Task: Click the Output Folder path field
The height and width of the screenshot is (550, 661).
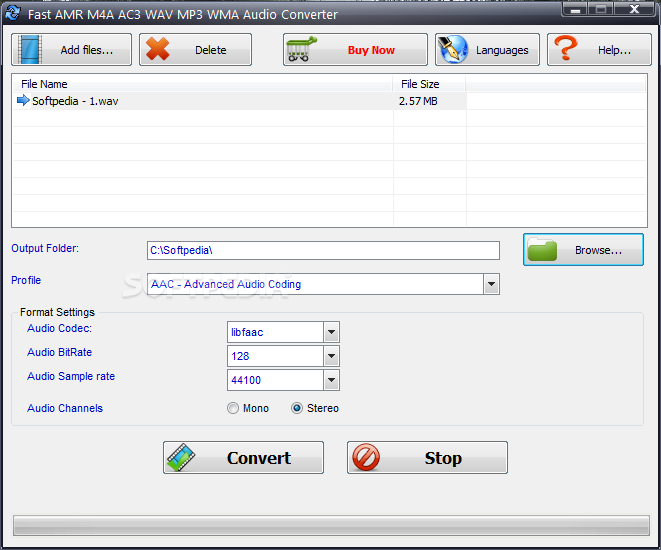Action: (x=323, y=250)
